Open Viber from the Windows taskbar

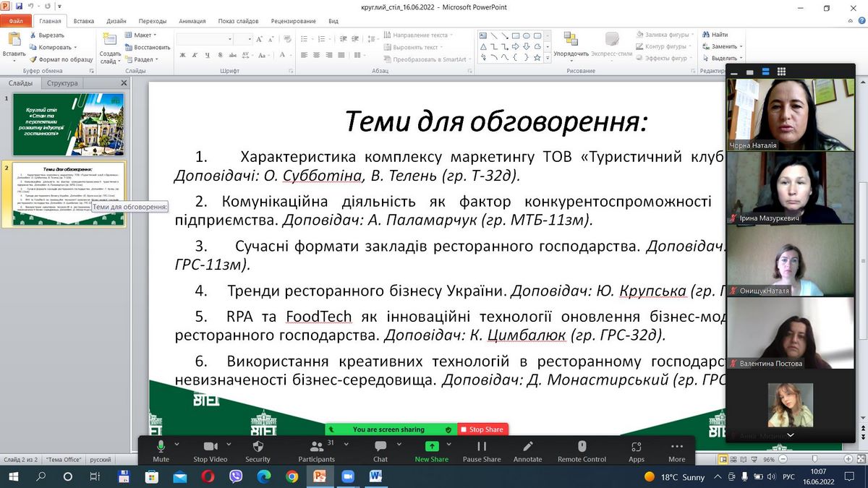pos(235,476)
